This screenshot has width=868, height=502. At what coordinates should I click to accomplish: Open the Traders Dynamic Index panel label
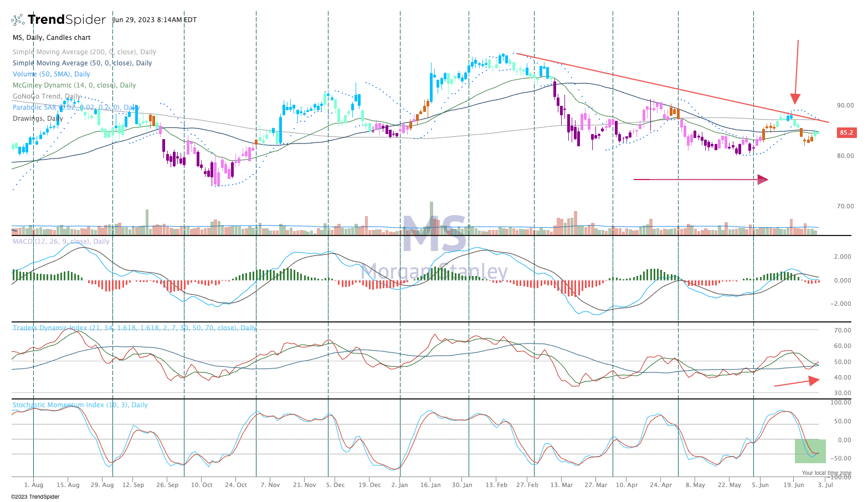pyautogui.click(x=134, y=328)
